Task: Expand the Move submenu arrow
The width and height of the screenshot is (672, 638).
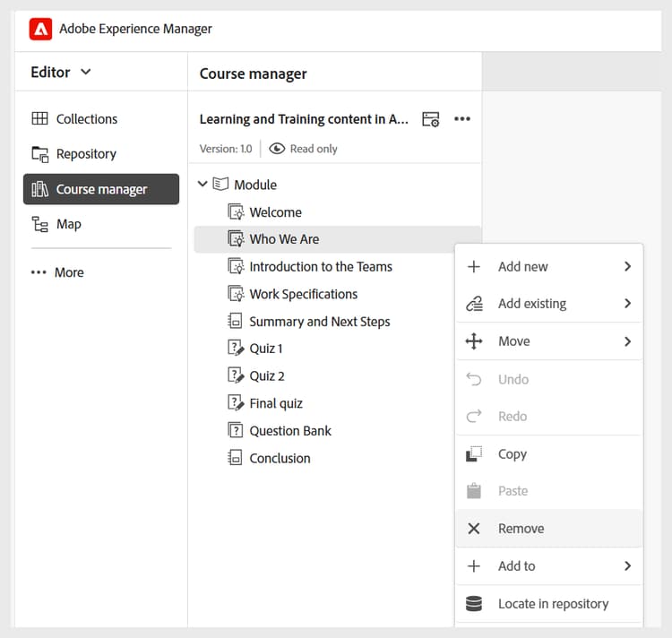Action: click(627, 341)
